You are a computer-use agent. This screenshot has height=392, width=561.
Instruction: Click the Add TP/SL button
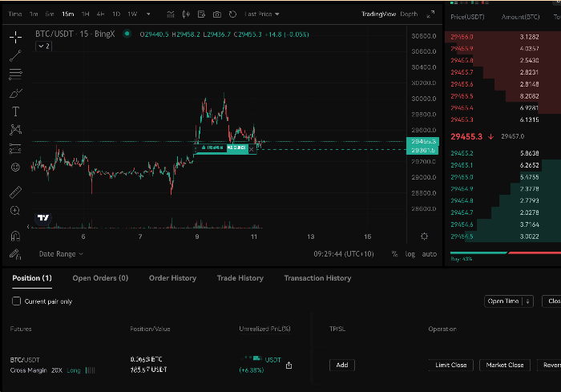(x=342, y=366)
